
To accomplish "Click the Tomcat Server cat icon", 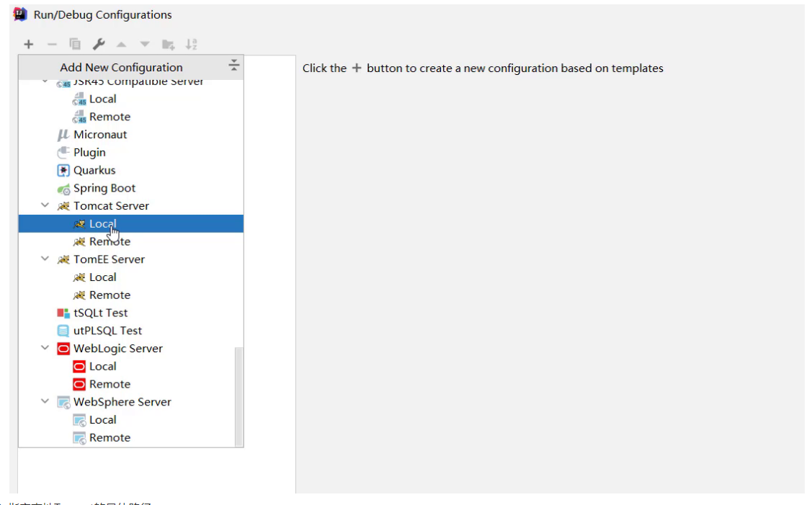I will (x=63, y=206).
